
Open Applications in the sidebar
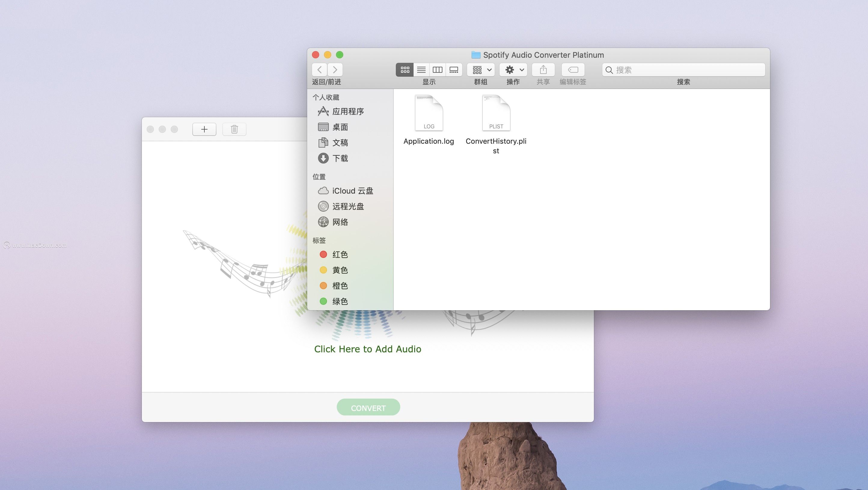[350, 112]
